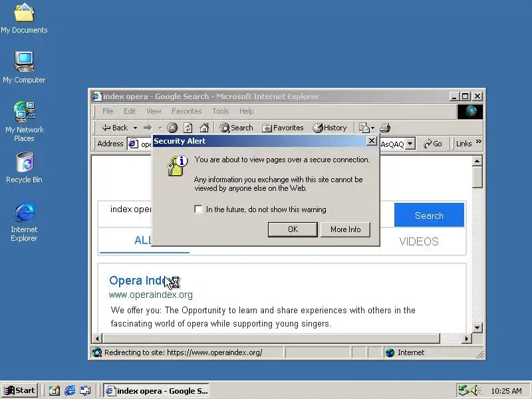Viewport: 532px width, 399px height.
Task: Click the Refresh page toolbar icon
Action: [188, 128]
